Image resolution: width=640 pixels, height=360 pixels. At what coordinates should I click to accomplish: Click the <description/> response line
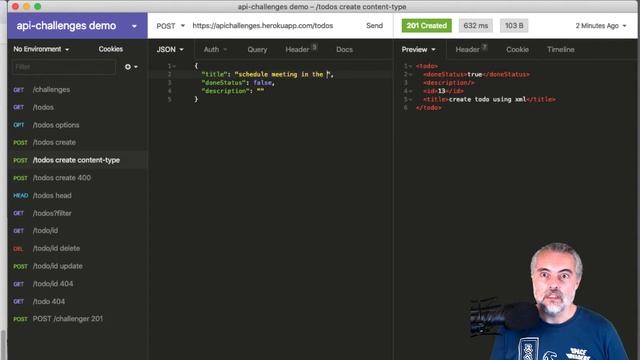[x=449, y=83]
